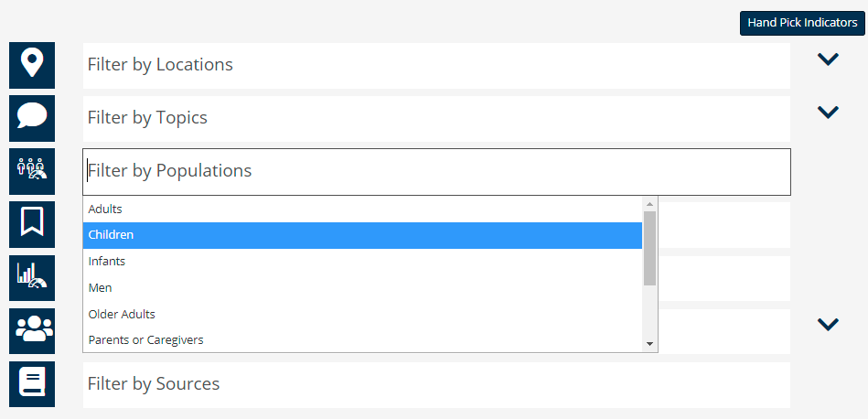Click the group of people icon
The width and height of the screenshot is (868, 419).
click(32, 330)
